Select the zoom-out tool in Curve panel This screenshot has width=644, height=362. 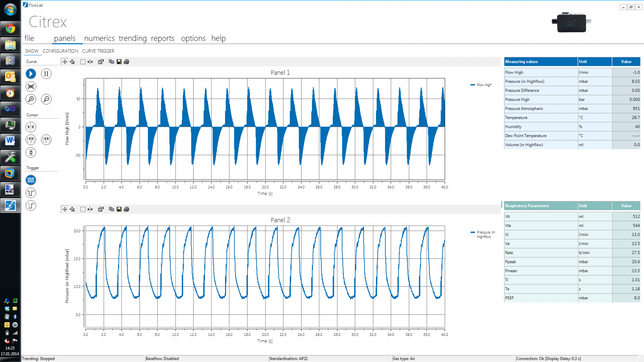point(47,99)
